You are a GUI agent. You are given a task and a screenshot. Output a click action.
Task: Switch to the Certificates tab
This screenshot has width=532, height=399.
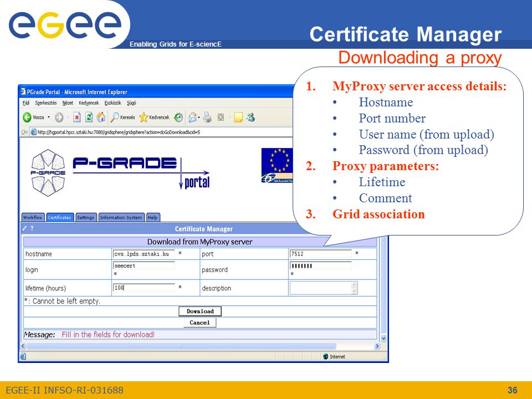[59, 217]
